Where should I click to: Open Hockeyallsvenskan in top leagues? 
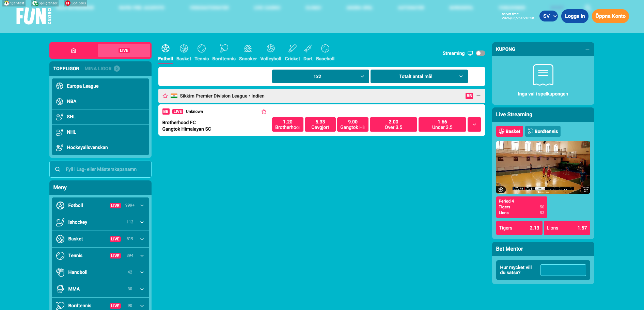point(100,147)
